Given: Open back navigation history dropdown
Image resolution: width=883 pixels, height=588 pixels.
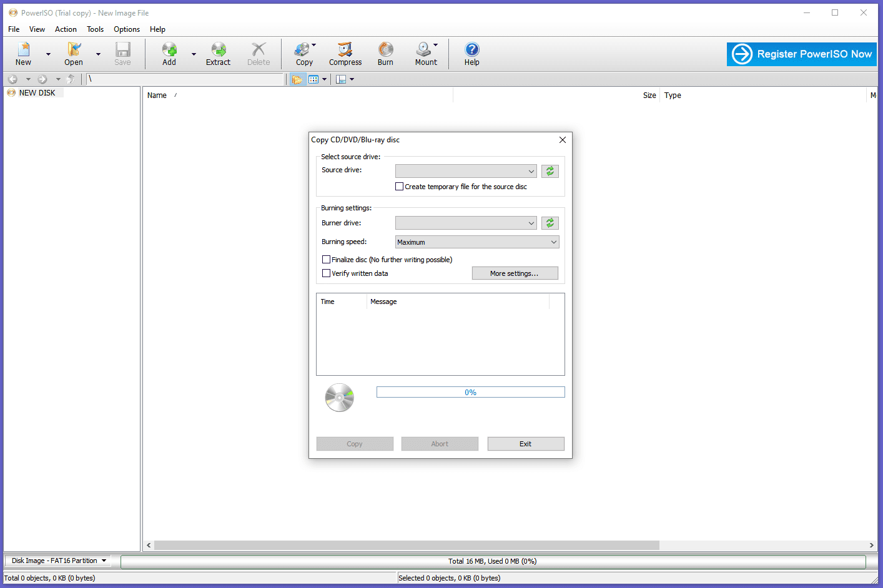Looking at the screenshot, I should coord(28,79).
